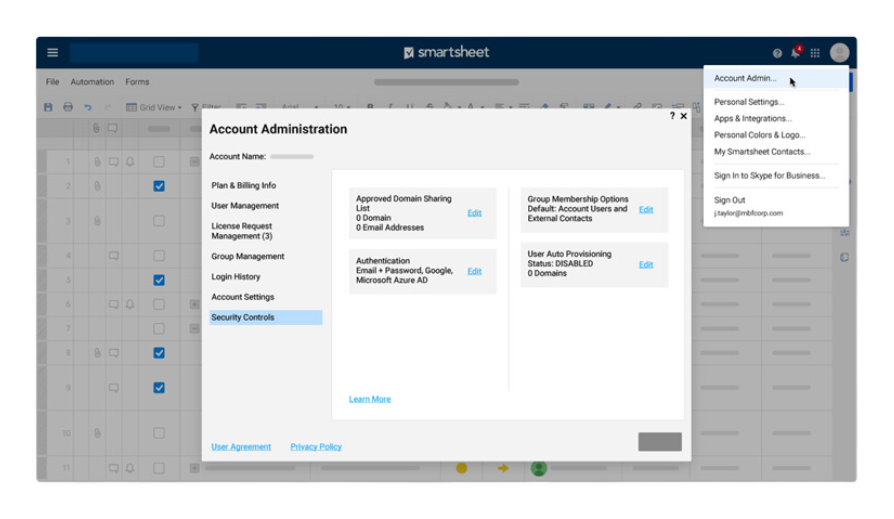Viewport: 894px width, 519px height.
Task: Open the File menu
Action: [53, 82]
